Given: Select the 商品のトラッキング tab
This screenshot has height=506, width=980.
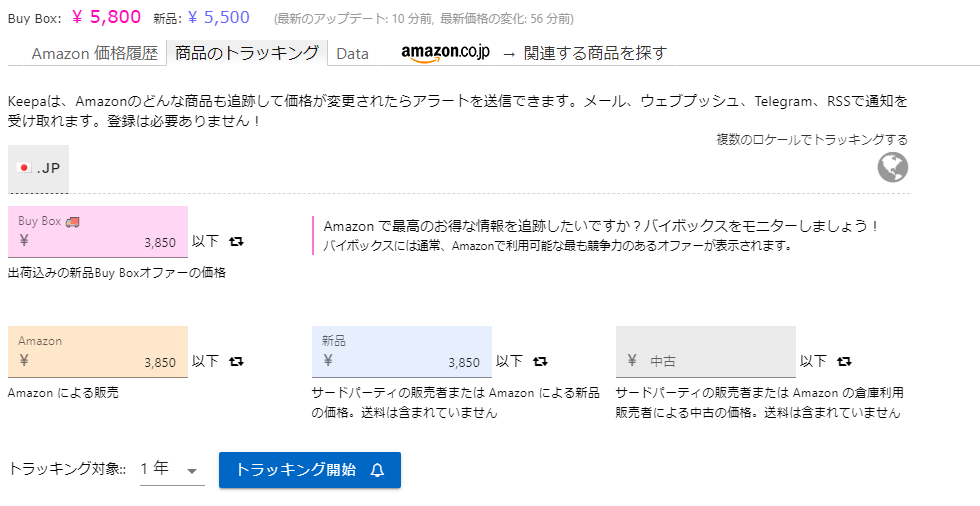Looking at the screenshot, I should (x=247, y=53).
